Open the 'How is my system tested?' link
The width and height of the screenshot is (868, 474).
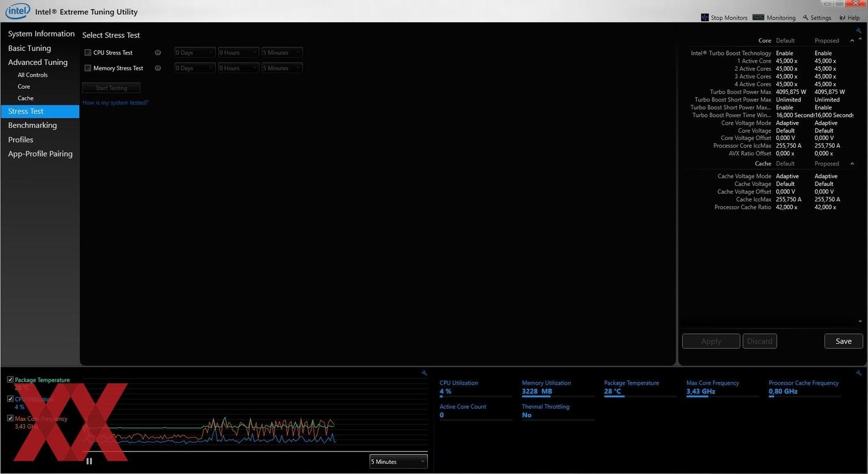[115, 102]
